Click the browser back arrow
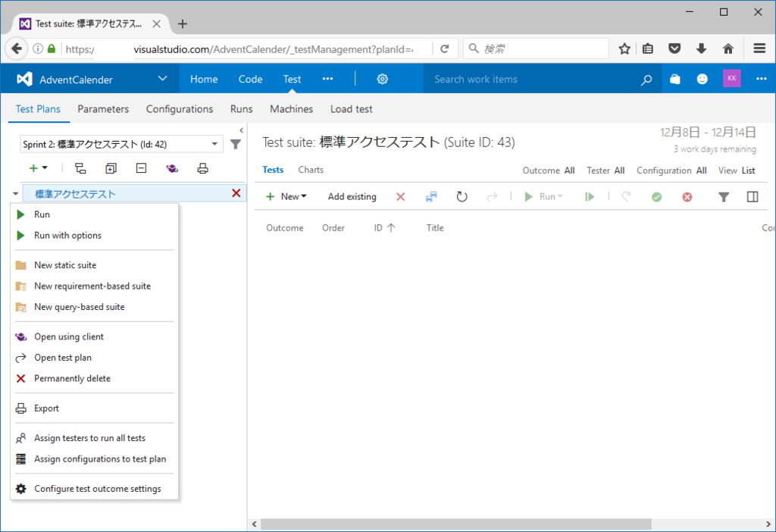 (x=17, y=49)
